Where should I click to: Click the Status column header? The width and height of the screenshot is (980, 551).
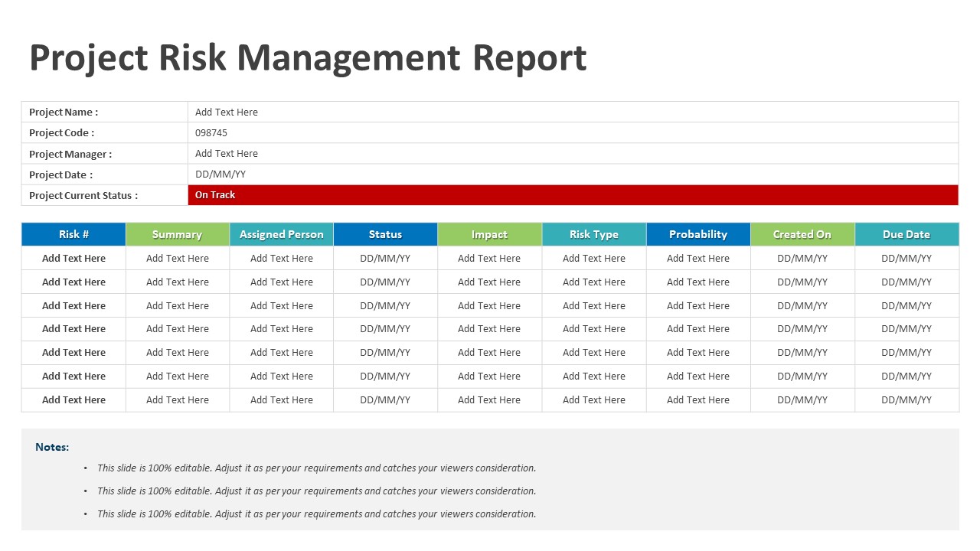click(x=386, y=234)
